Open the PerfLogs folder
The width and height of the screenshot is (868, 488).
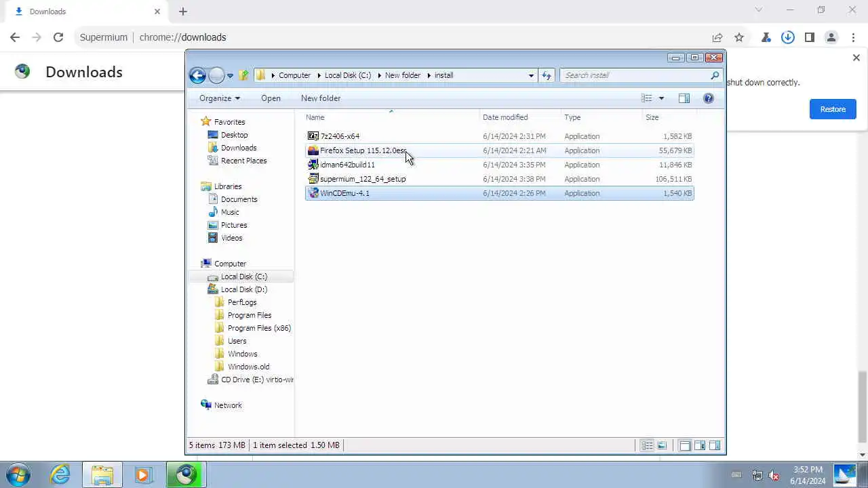(242, 302)
